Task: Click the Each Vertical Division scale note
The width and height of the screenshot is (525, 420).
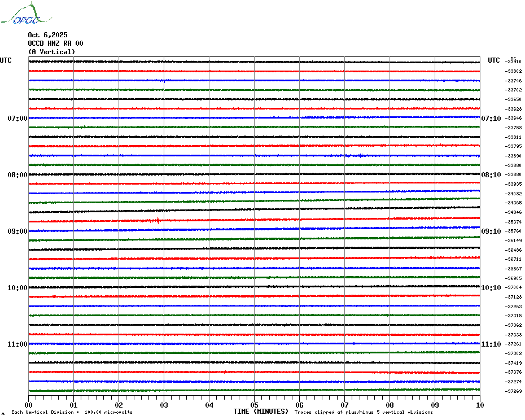Action: [72, 413]
